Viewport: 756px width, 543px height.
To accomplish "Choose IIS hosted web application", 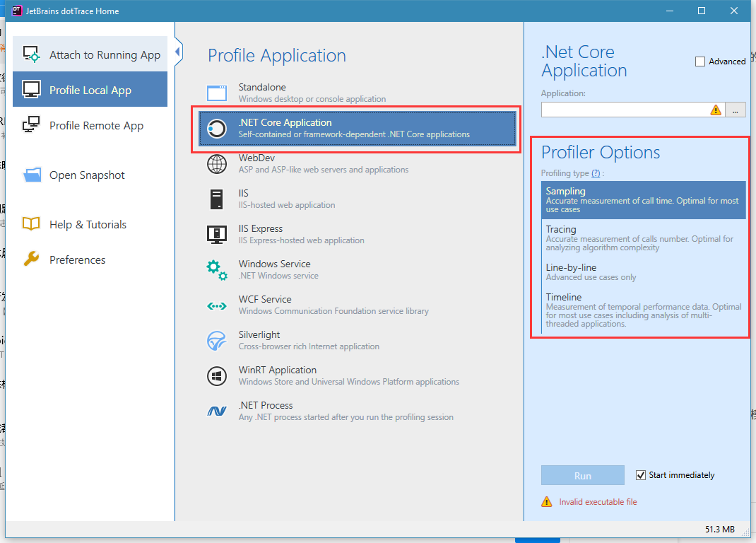I will tap(358, 199).
